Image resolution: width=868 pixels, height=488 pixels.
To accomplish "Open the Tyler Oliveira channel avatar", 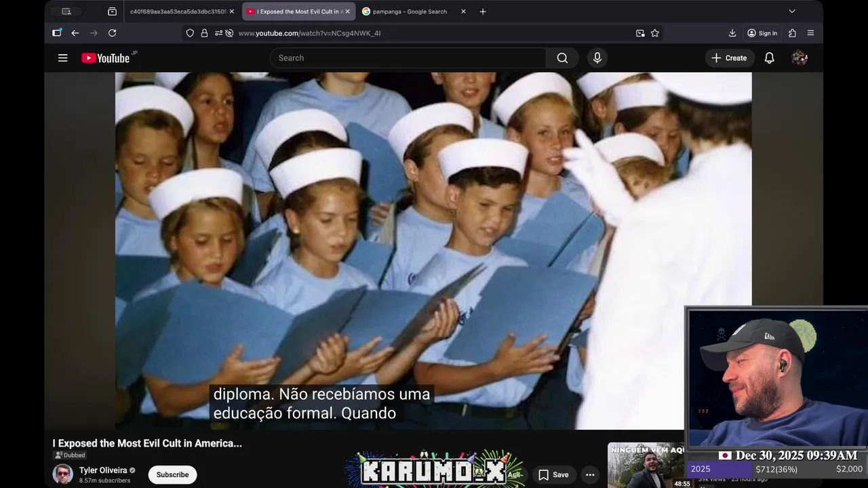I will (63, 474).
